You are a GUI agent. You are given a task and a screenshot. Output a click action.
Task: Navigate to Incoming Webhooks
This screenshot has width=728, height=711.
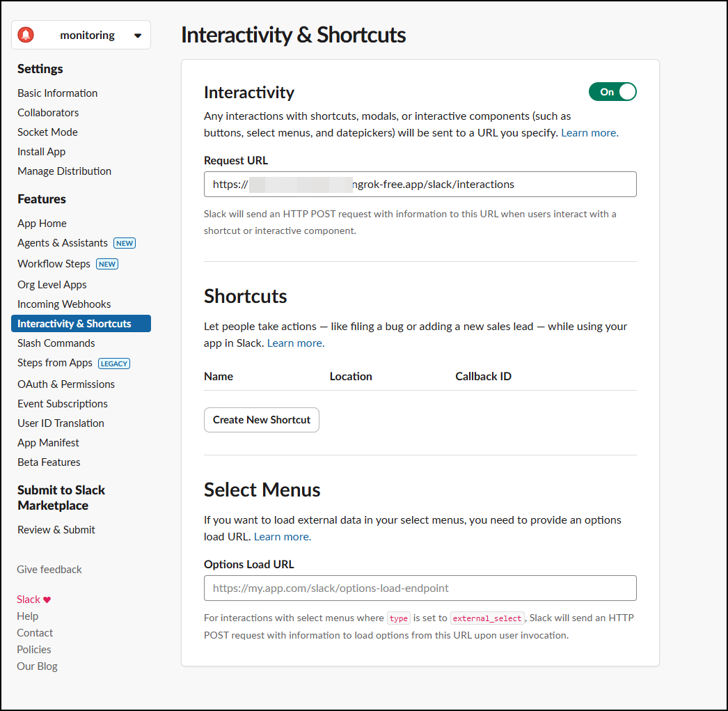(x=64, y=304)
